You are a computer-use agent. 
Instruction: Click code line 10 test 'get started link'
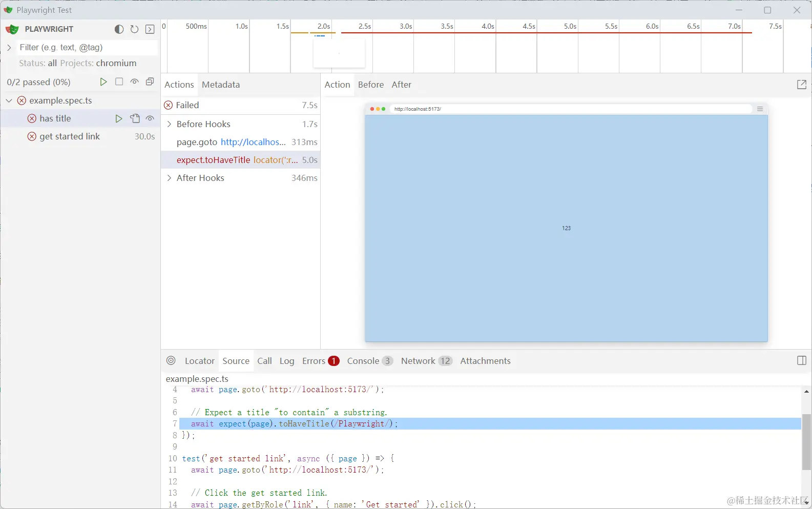click(288, 459)
